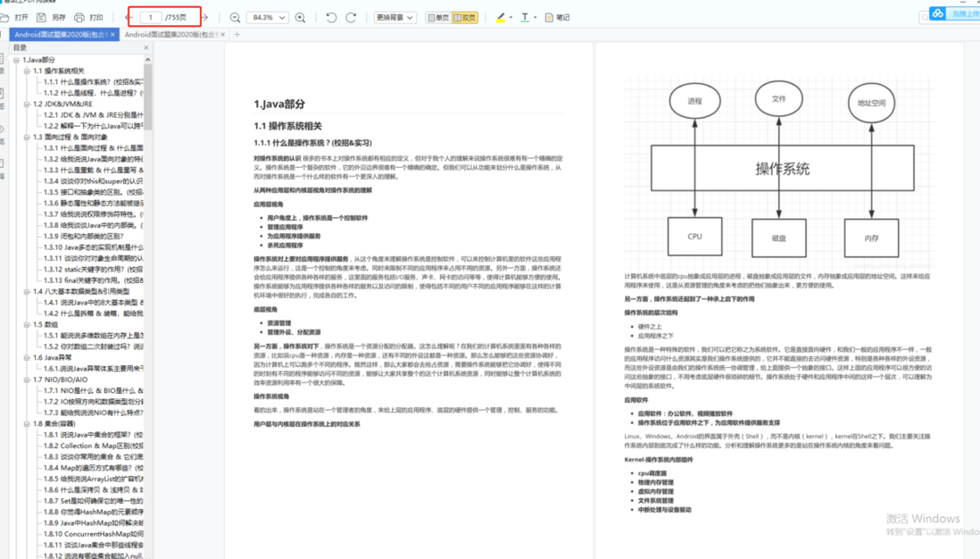Go to the next page arrow
This screenshot has width=980, height=559.
pyautogui.click(x=205, y=18)
